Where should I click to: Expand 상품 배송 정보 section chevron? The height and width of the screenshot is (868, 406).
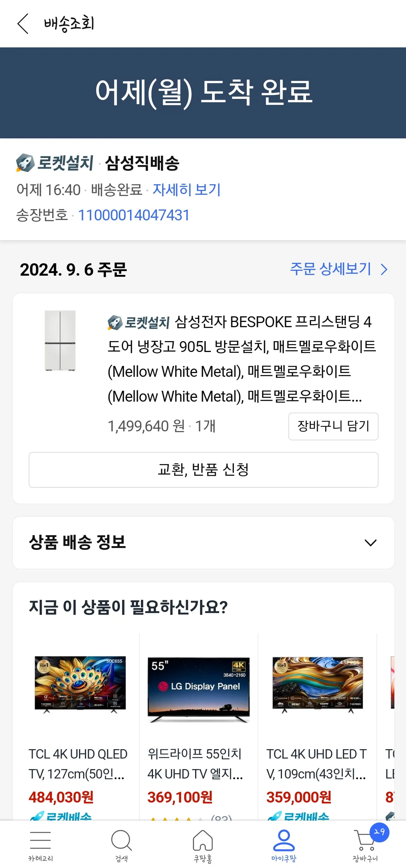371,543
